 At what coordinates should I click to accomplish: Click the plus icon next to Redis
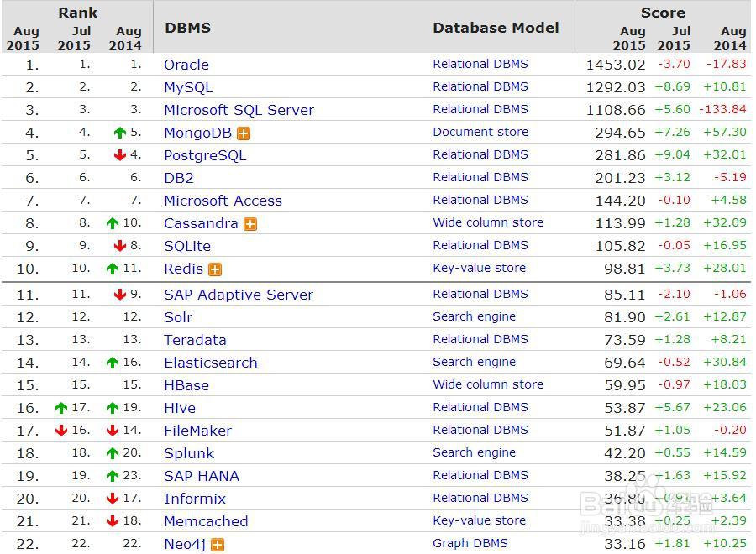(x=215, y=269)
